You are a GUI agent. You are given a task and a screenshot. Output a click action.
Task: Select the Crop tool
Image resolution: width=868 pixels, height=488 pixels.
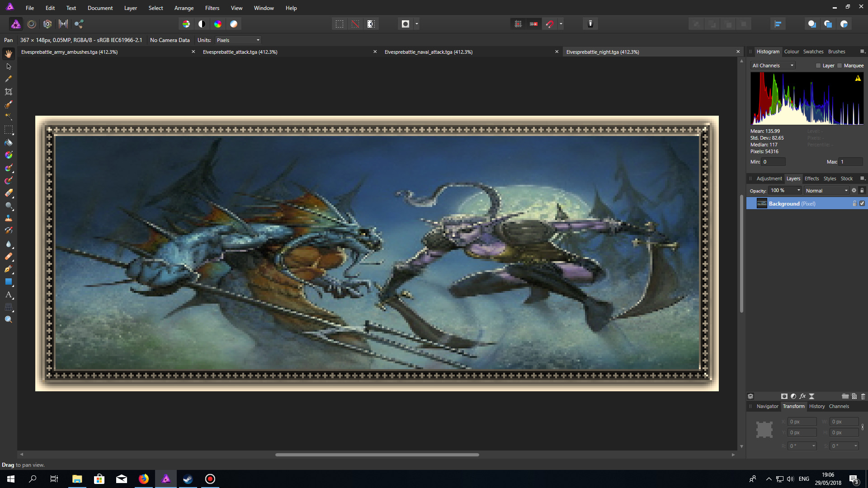click(x=9, y=92)
